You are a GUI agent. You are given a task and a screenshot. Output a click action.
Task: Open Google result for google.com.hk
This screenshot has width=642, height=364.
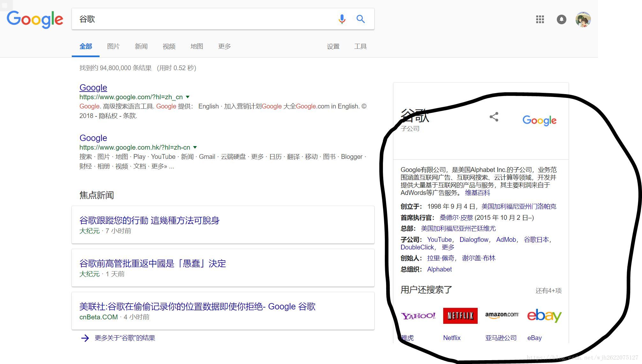pos(93,138)
